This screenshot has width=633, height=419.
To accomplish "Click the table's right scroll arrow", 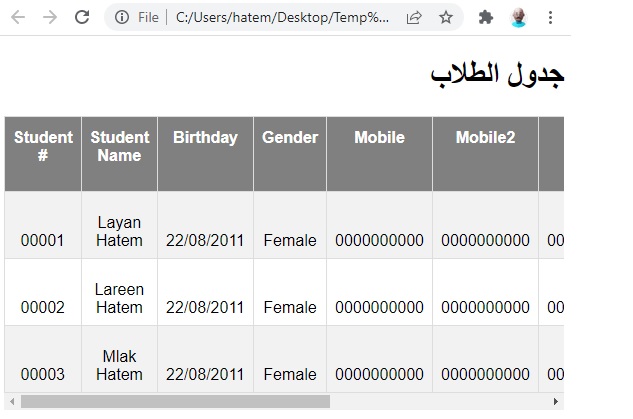I will [x=556, y=402].
